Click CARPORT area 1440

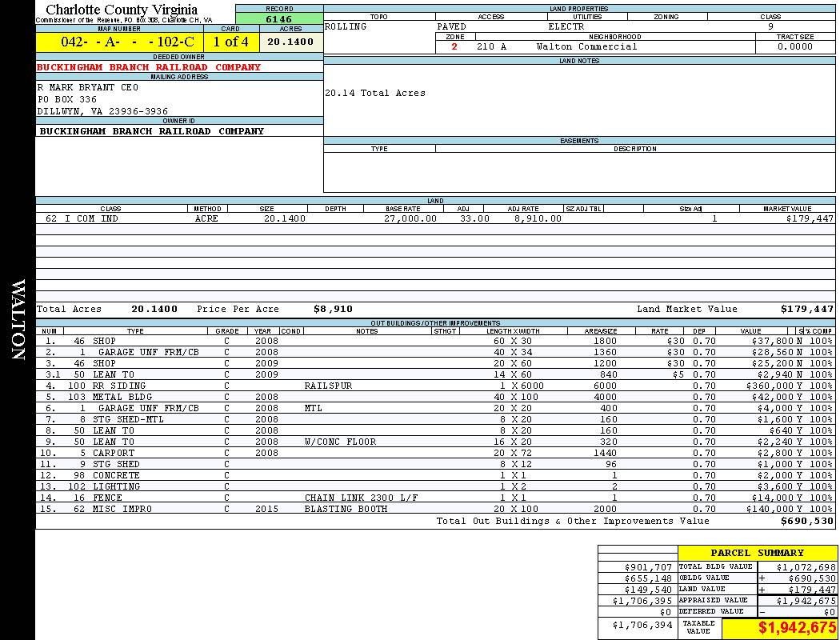[605, 453]
